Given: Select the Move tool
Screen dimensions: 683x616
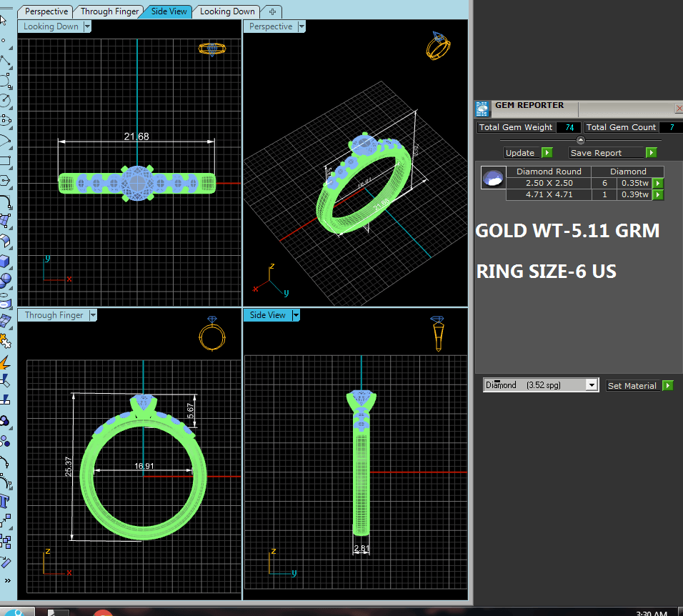Looking at the screenshot, I should (5, 522).
